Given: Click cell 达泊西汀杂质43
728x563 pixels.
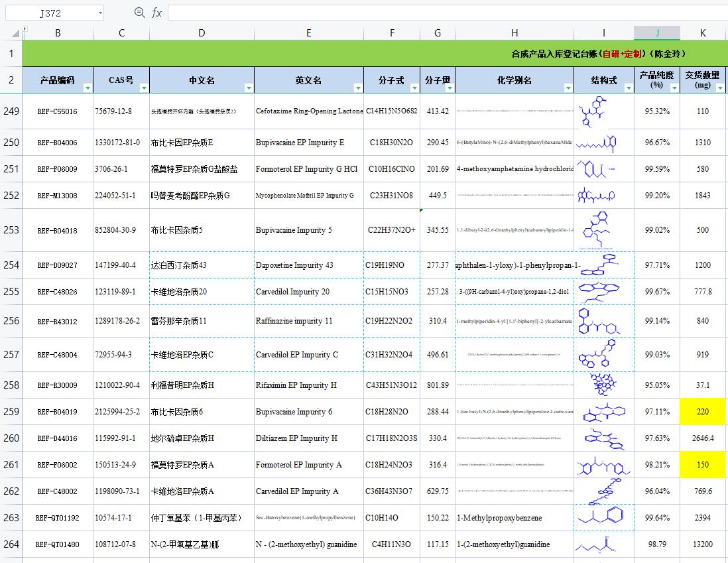Looking at the screenshot, I should coord(202,265).
